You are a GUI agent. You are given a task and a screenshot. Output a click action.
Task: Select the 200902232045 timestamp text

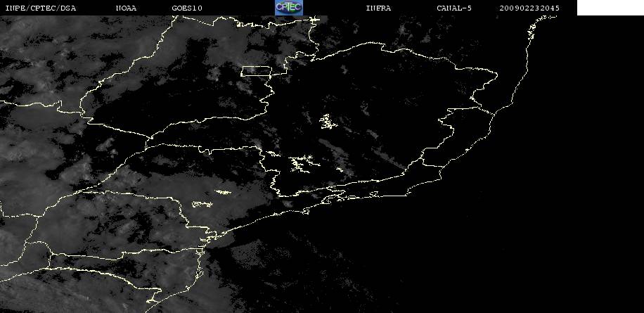[x=529, y=8]
